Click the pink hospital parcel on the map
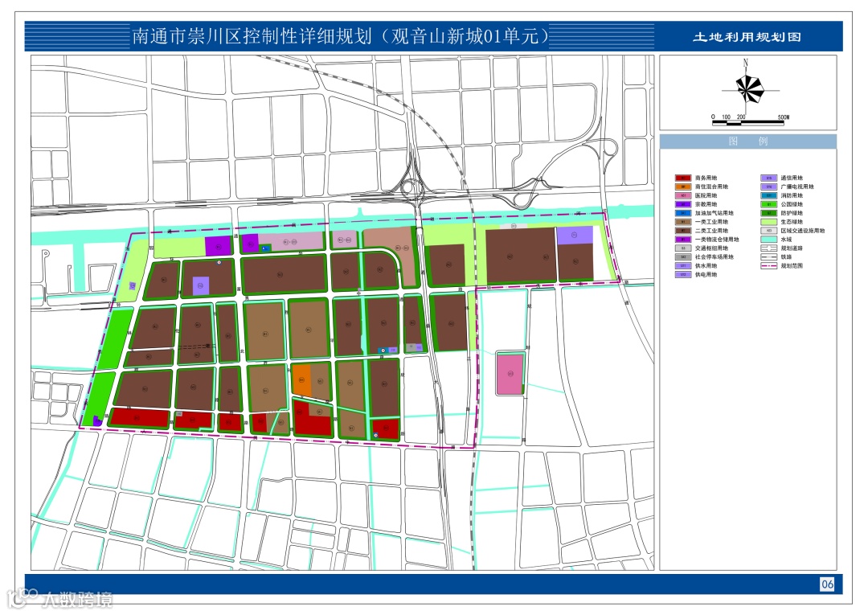The image size is (868, 615). click(x=510, y=374)
